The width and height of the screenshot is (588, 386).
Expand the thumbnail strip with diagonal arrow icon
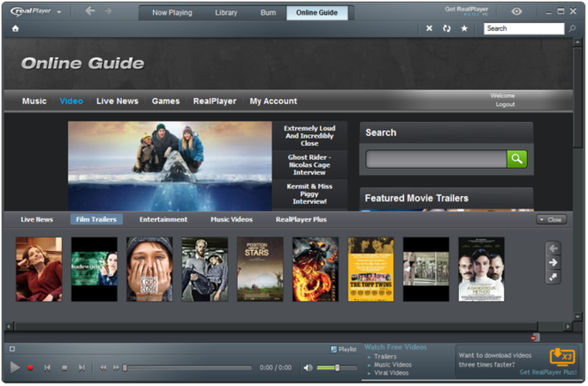tap(553, 277)
